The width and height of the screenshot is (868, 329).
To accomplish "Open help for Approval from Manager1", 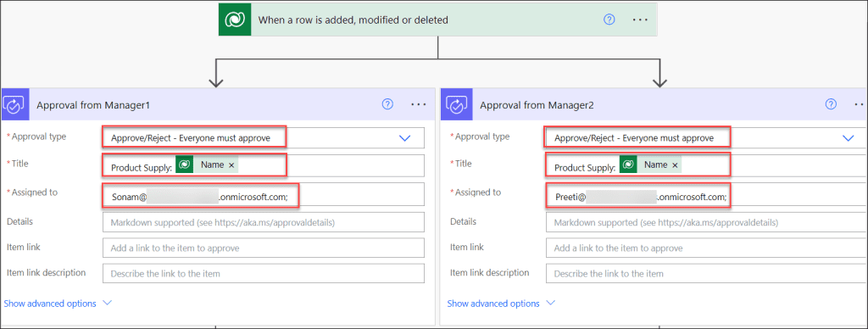I will pyautogui.click(x=388, y=104).
